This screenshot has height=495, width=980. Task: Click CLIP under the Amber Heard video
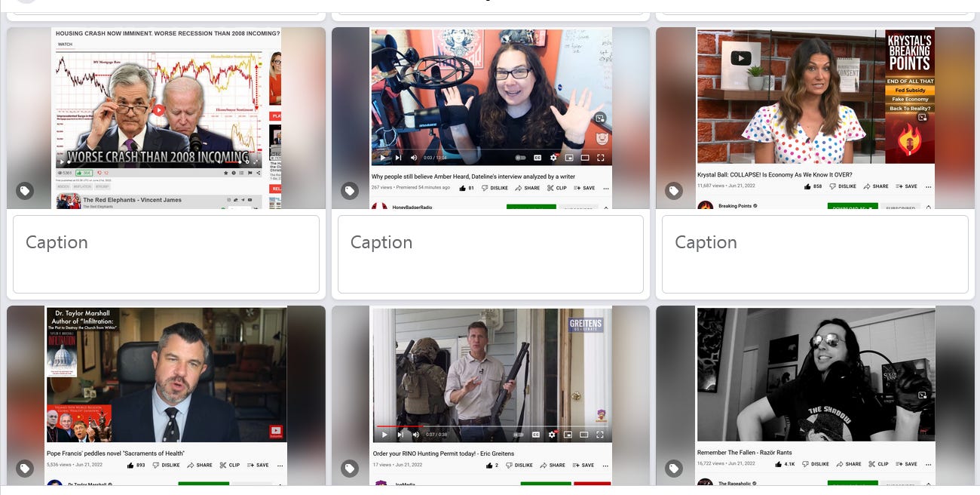(556, 188)
